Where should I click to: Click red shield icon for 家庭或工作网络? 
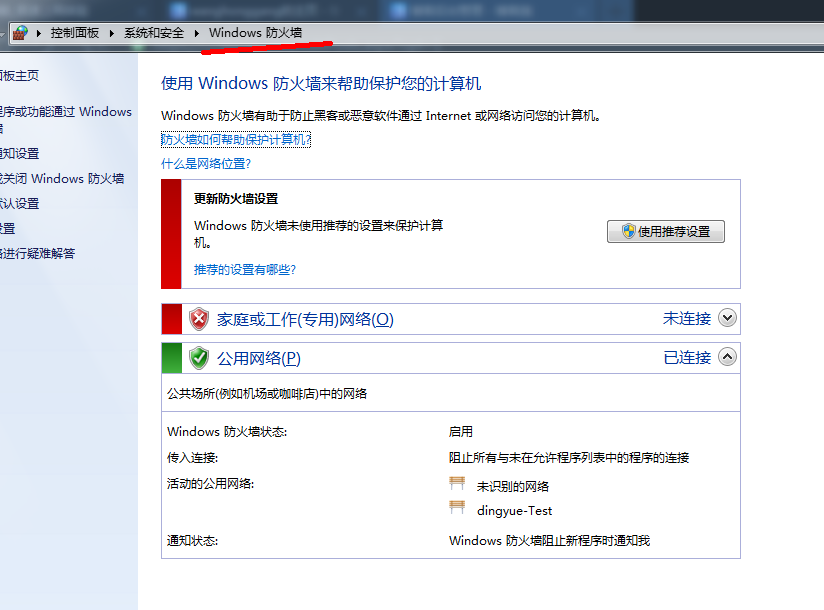[x=199, y=319]
